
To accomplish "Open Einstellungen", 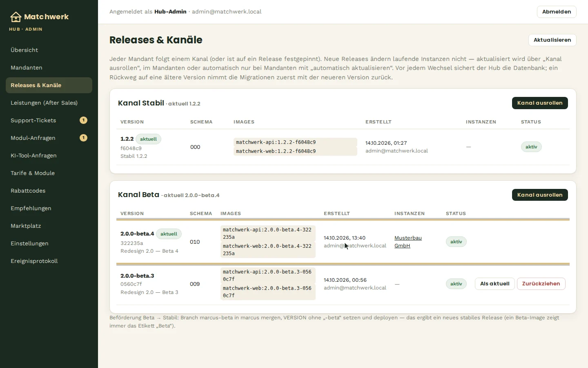I will 49,243.
